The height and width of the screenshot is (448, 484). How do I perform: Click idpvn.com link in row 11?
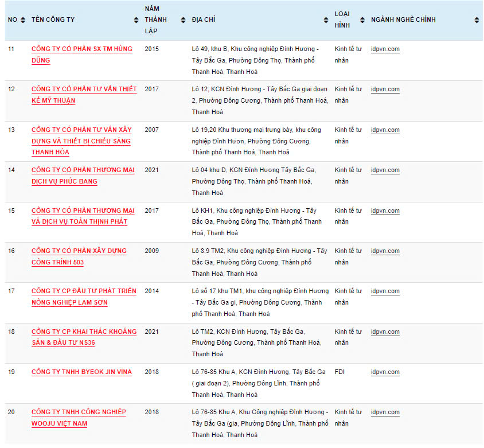pos(385,49)
